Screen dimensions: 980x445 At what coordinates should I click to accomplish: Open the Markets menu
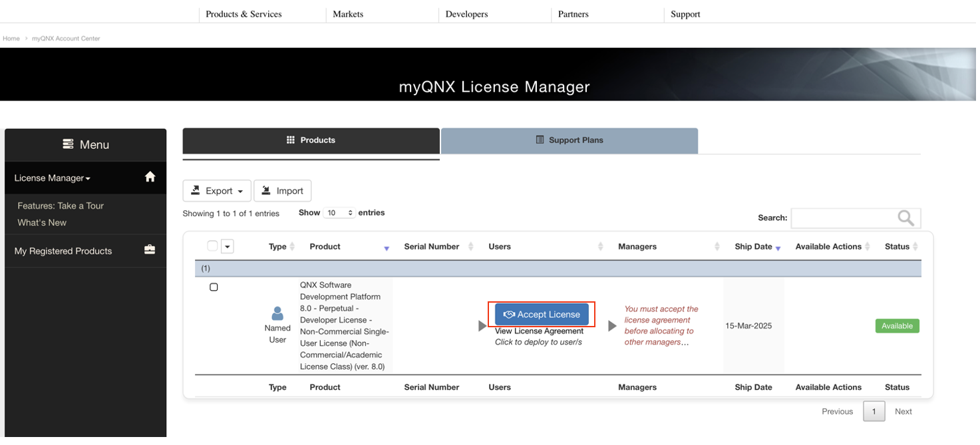point(348,14)
